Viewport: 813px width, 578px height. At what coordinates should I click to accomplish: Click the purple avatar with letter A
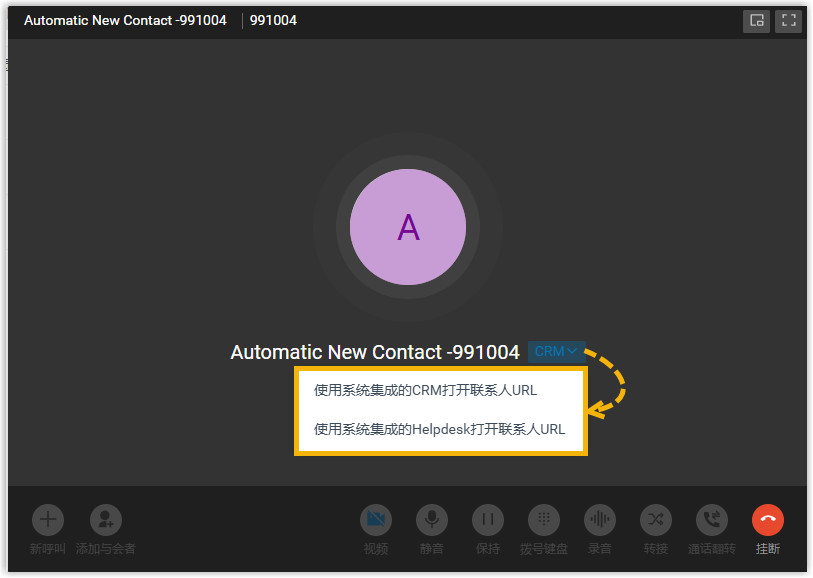[x=408, y=227]
